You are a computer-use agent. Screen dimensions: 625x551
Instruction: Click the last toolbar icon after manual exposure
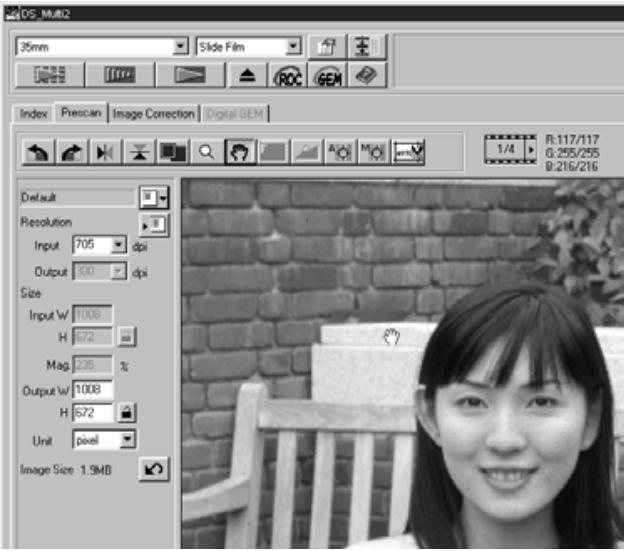pyautogui.click(x=409, y=152)
